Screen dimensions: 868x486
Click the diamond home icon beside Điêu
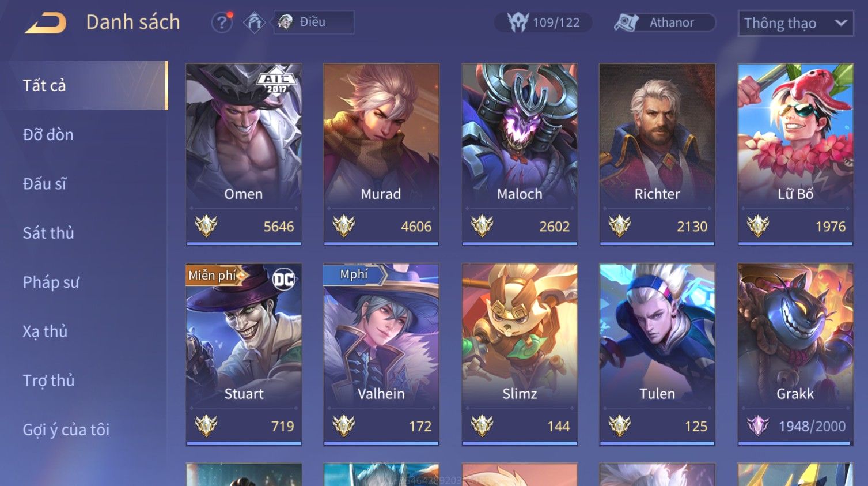[x=254, y=22]
